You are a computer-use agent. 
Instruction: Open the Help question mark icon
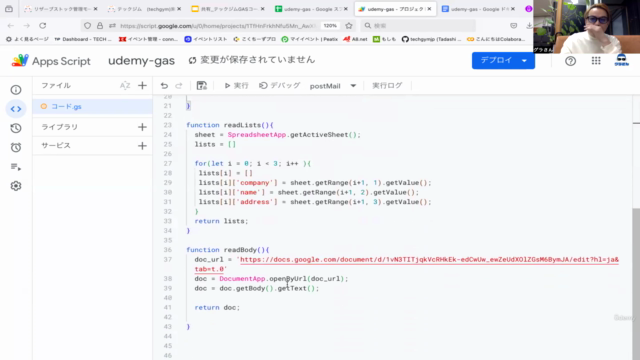click(x=570, y=61)
